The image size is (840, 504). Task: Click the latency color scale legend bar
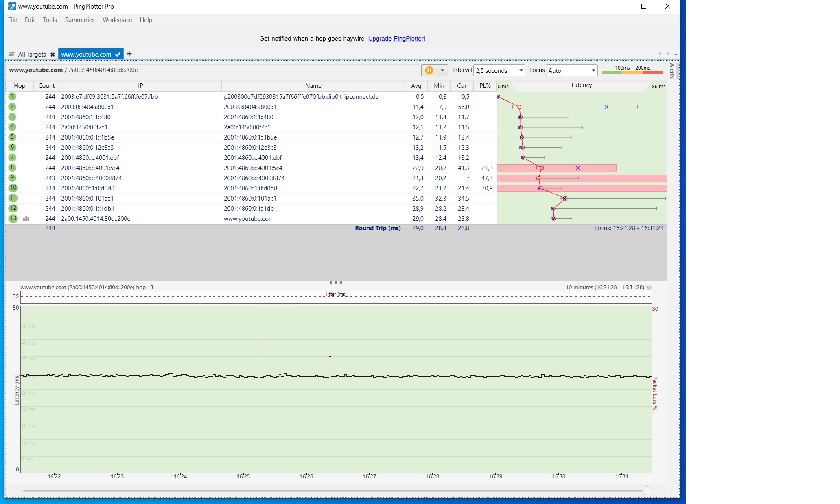point(632,72)
